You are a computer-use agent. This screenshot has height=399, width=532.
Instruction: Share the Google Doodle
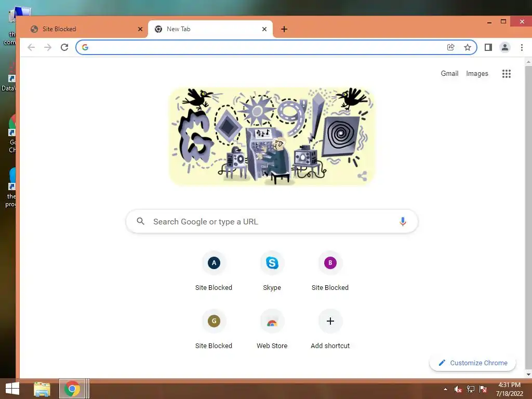pyautogui.click(x=362, y=176)
